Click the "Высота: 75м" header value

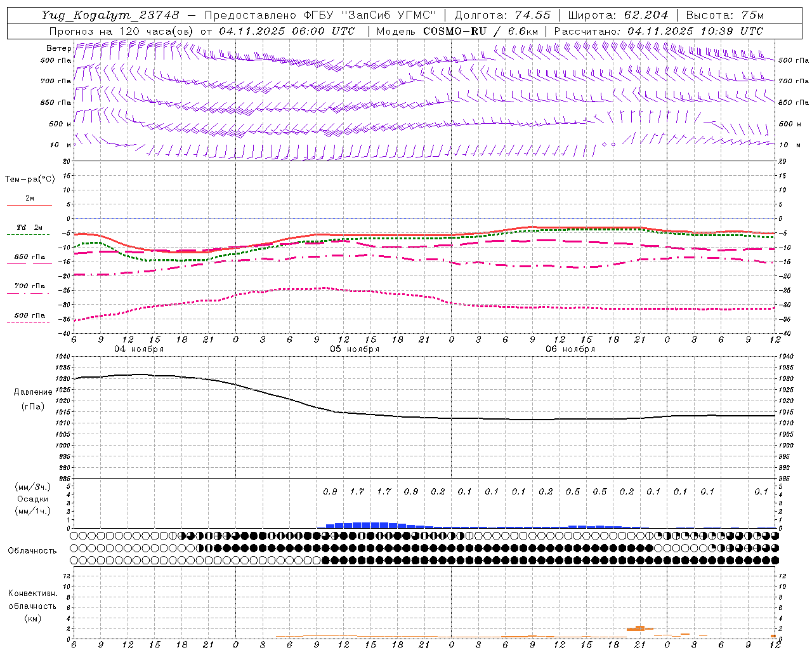pos(724,15)
